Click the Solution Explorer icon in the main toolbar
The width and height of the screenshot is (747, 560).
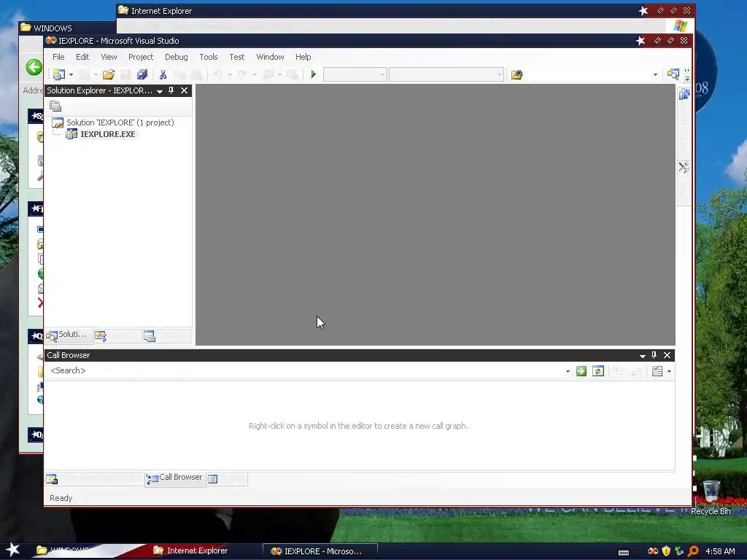[673, 74]
